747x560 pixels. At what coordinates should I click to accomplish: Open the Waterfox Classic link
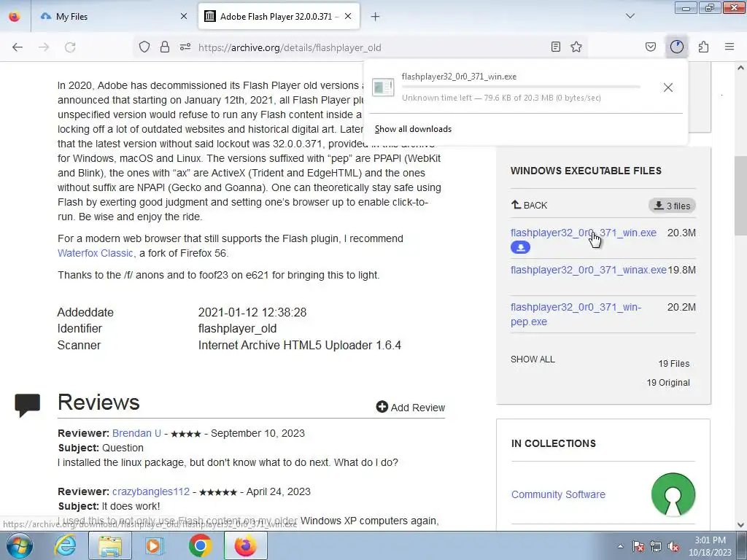click(96, 253)
